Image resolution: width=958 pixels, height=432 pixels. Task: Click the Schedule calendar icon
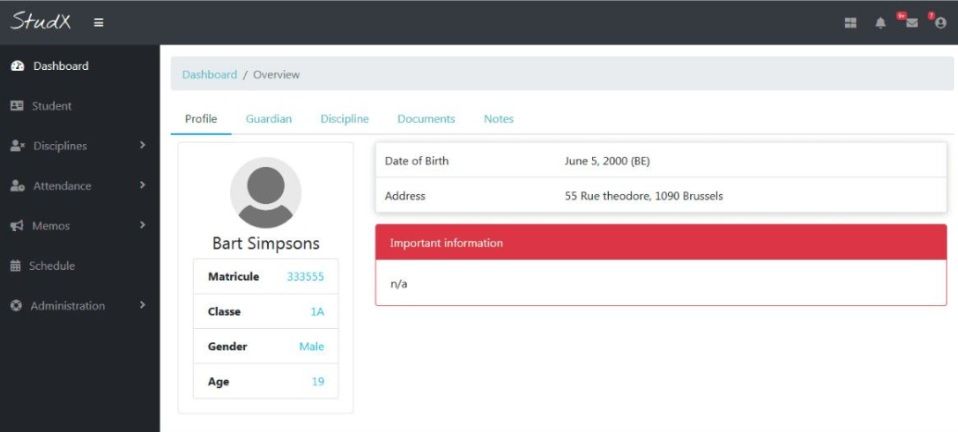[16, 266]
